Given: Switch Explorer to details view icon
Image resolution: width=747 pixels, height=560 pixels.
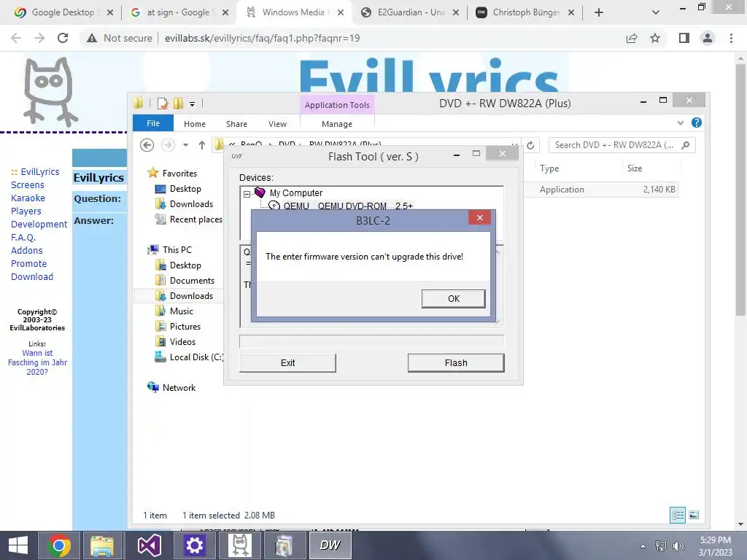Looking at the screenshot, I should click(x=678, y=515).
